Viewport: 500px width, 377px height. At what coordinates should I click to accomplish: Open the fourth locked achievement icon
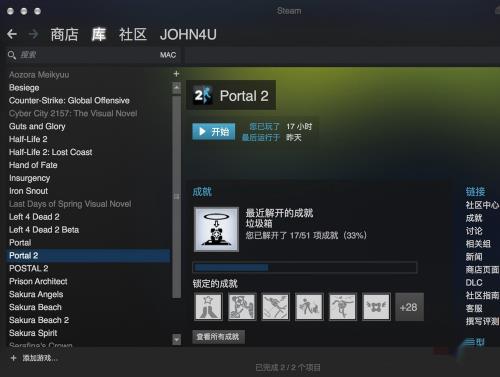click(309, 307)
